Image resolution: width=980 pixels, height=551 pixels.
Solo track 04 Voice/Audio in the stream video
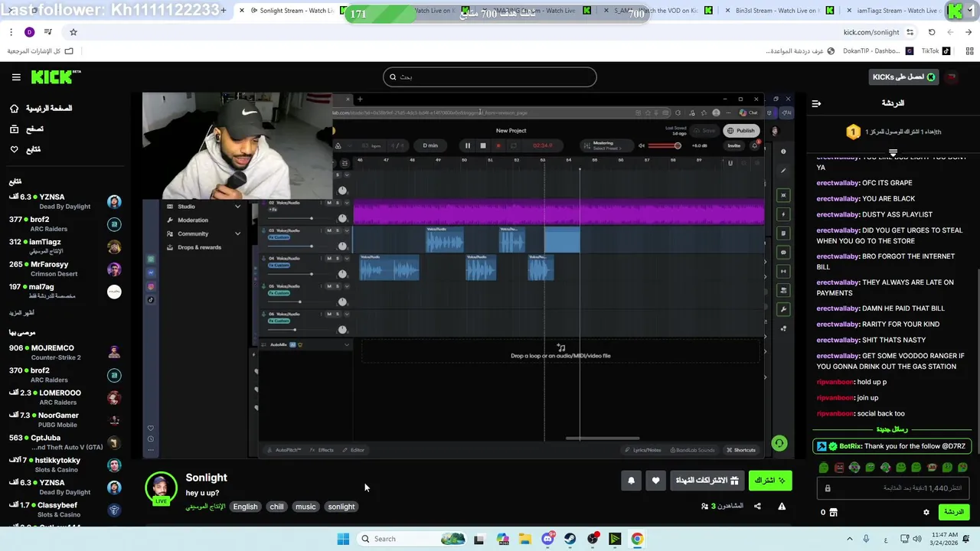tap(338, 258)
